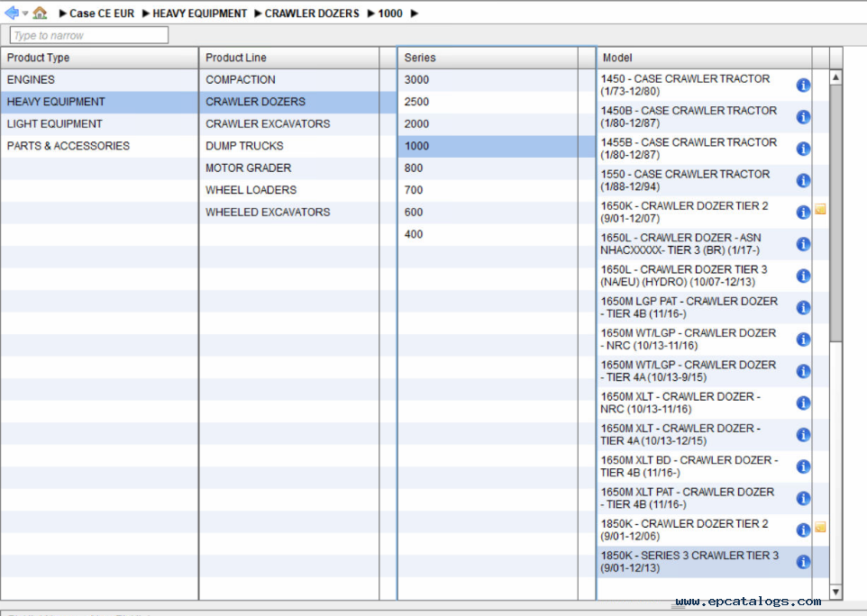Open info for 1455B Case Crawler Tractor
The height and width of the screenshot is (616, 867).
[x=803, y=149]
